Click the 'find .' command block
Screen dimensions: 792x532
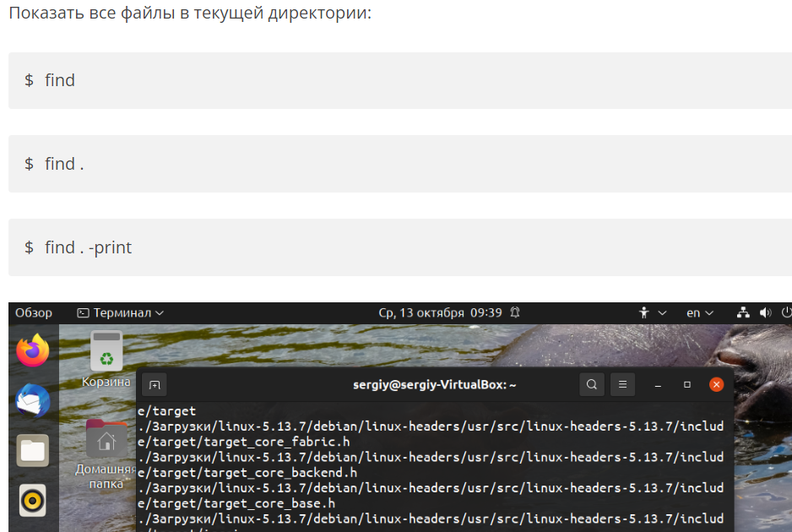400,164
